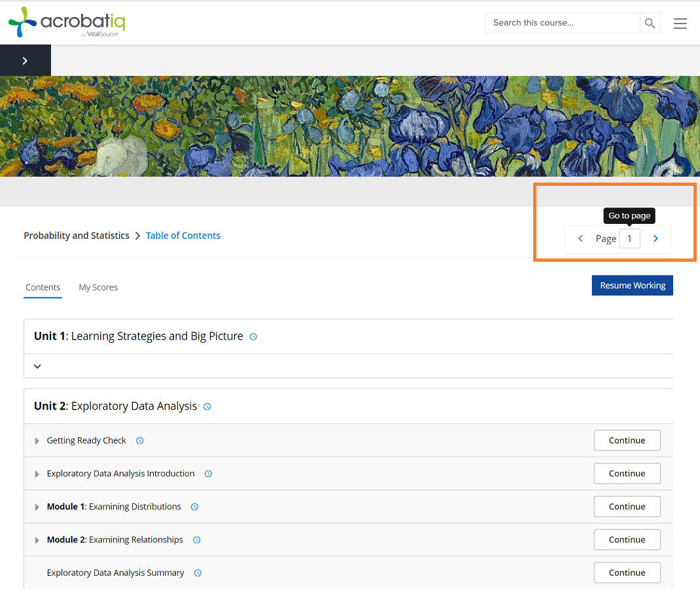This screenshot has width=700, height=589.
Task: Expand Exploratory Data Analysis Introduction row
Action: click(x=37, y=474)
